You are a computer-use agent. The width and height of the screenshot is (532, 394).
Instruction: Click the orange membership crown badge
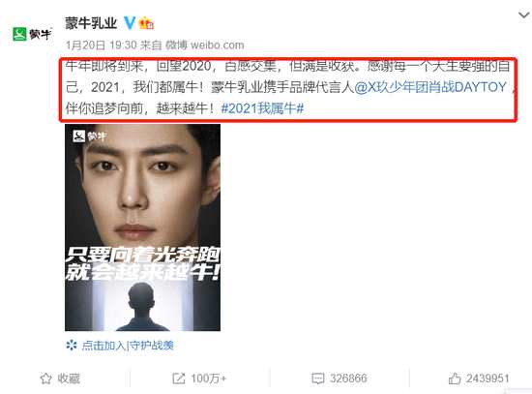pos(147,23)
